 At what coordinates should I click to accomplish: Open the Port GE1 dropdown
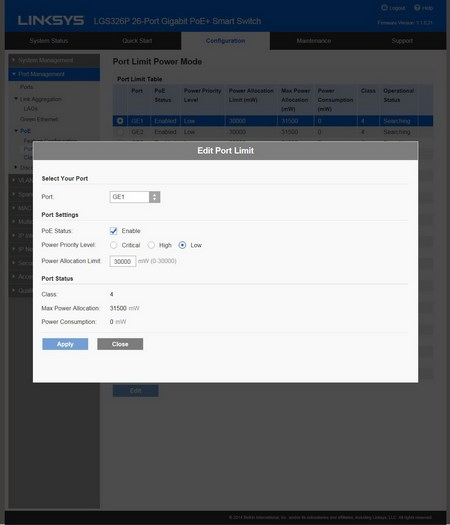coord(135,197)
